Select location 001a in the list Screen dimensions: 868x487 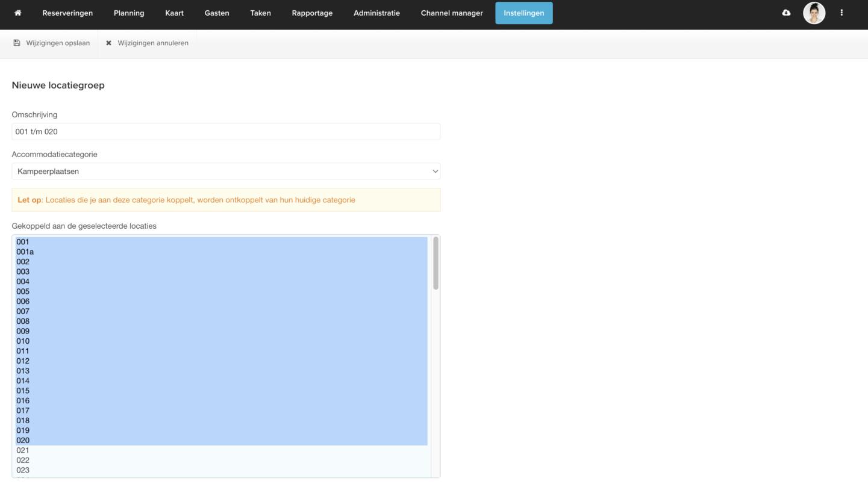click(25, 252)
